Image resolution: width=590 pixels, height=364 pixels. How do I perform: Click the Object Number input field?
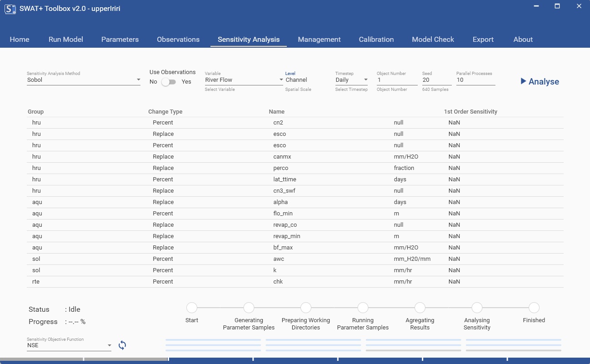[397, 80]
